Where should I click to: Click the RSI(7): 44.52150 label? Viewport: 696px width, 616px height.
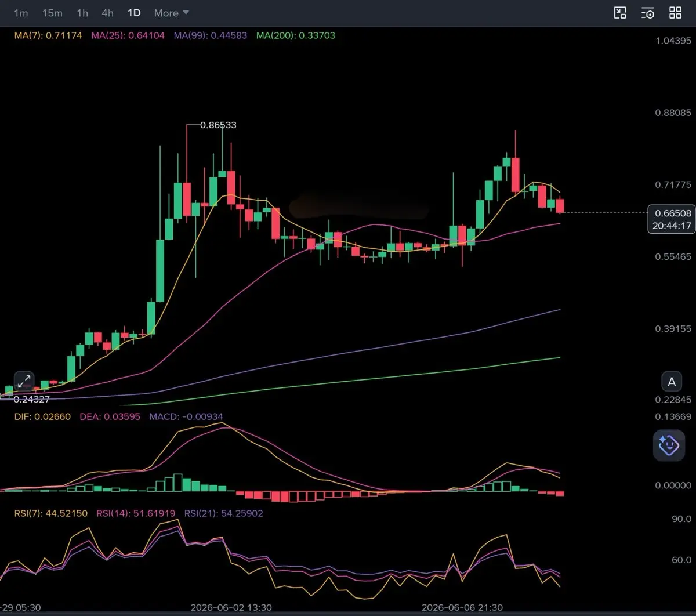51,513
